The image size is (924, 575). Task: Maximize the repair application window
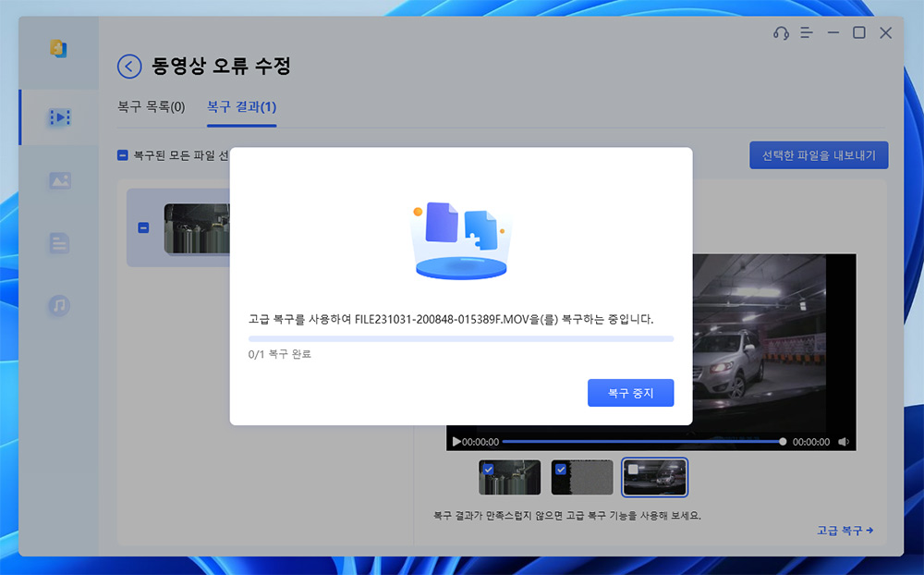click(859, 33)
